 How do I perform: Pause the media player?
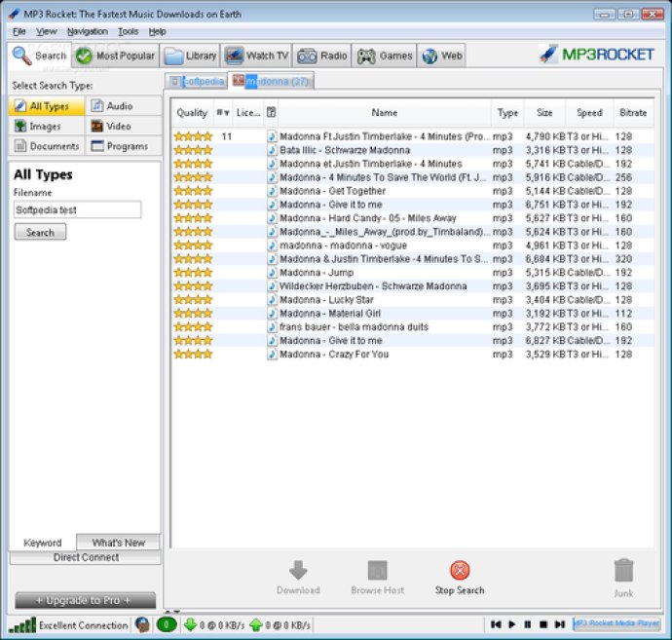coord(528,624)
